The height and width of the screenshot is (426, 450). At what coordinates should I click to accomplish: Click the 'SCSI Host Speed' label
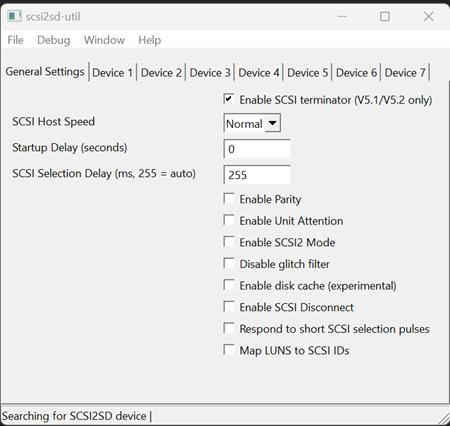[54, 122]
